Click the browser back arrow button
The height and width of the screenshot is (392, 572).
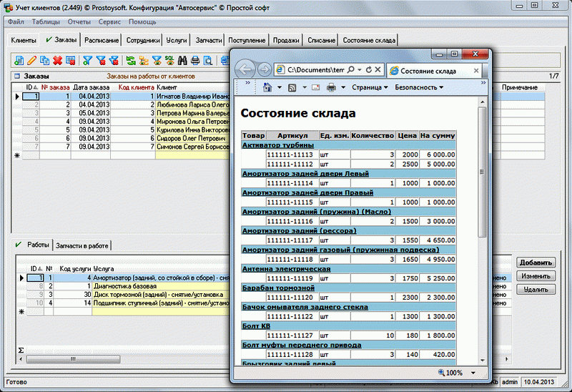[x=246, y=69]
